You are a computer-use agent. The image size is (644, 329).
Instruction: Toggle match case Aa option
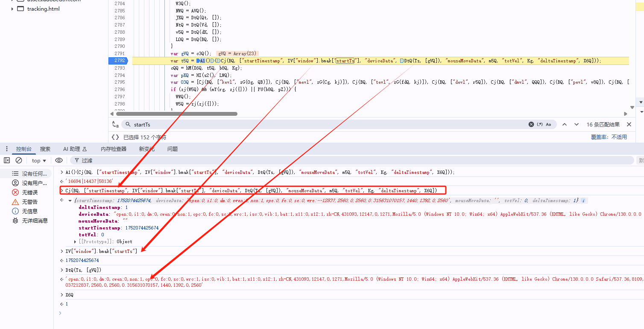(548, 124)
